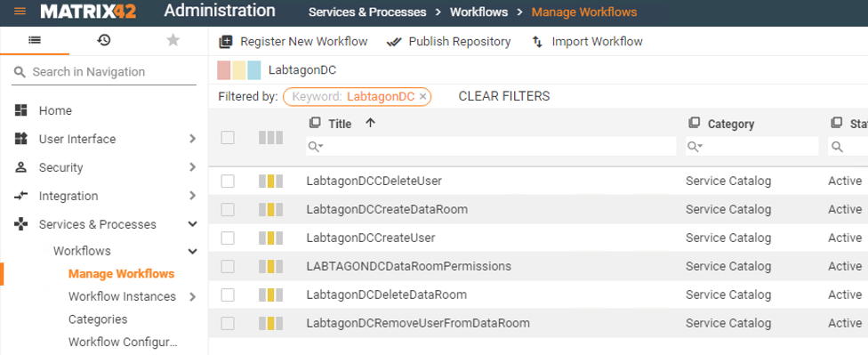The height and width of the screenshot is (355, 868).
Task: Expand the Security section
Action: (x=192, y=167)
